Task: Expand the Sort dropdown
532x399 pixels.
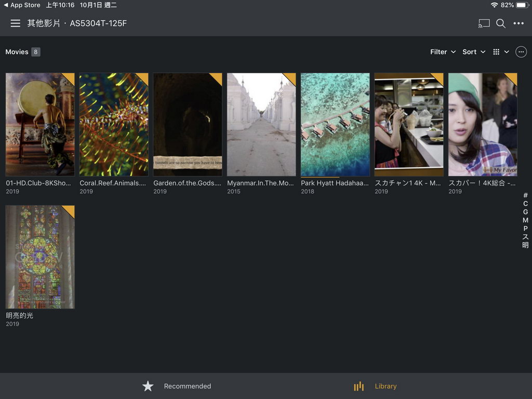Action: 474,52
